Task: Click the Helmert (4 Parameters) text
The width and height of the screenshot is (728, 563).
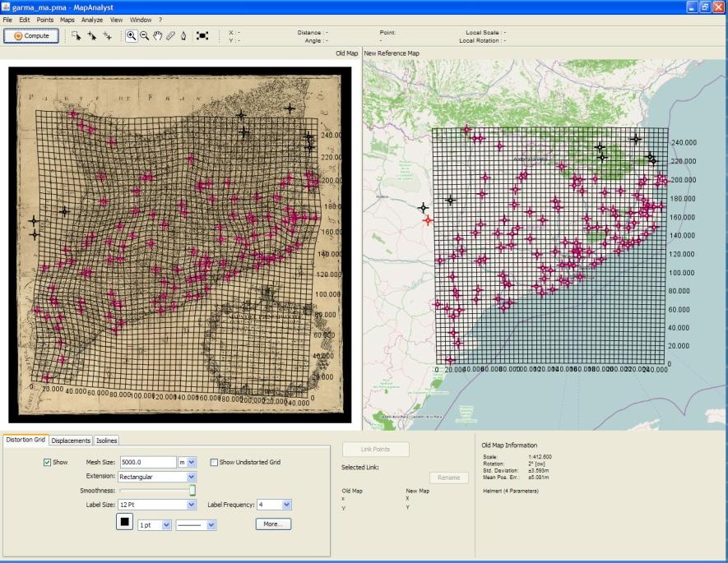Action: [x=511, y=491]
